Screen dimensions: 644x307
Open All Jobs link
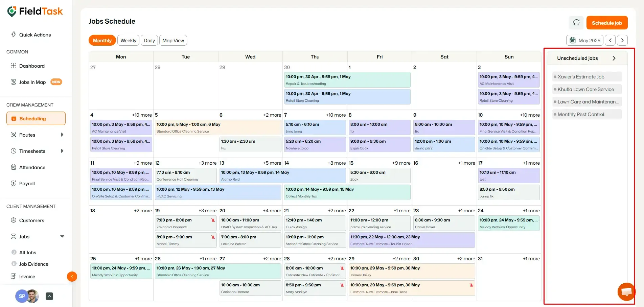coord(28,252)
